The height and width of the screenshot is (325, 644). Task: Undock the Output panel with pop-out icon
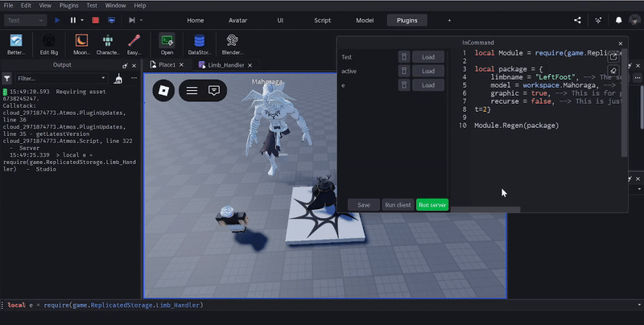coord(125,65)
